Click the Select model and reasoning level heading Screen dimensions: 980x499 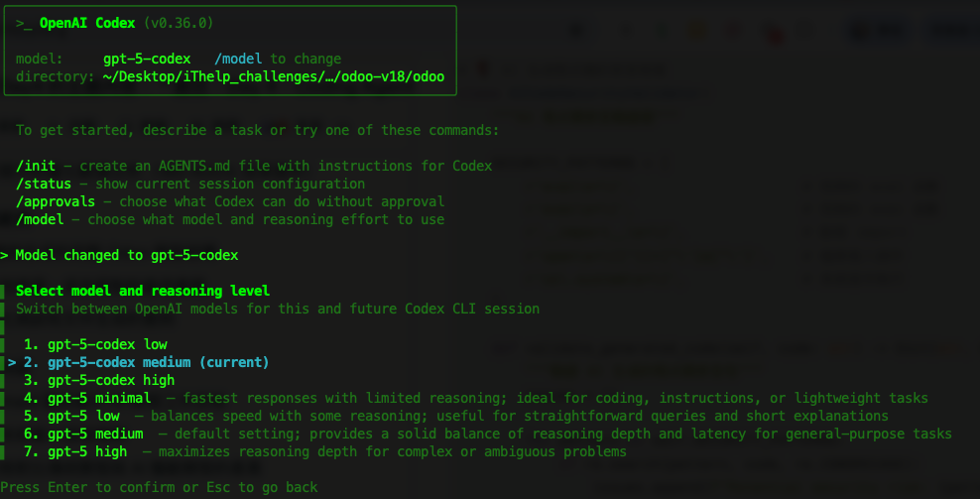[143, 291]
